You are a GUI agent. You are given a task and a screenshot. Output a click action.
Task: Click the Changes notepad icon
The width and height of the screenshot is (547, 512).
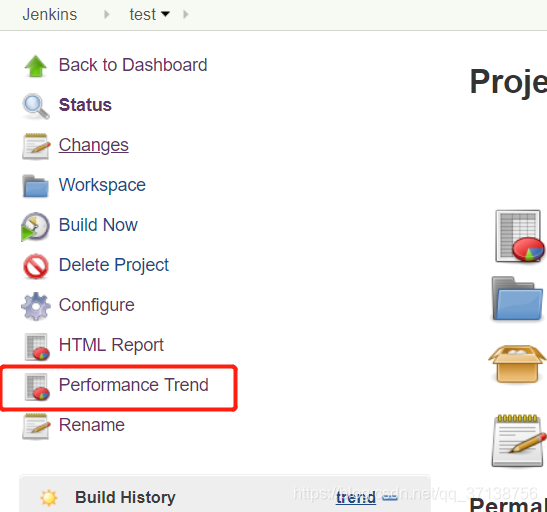click(x=36, y=146)
